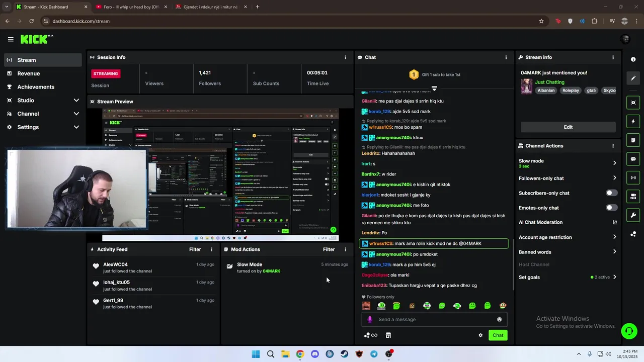Click the Activity Feed Filter button

(195, 249)
